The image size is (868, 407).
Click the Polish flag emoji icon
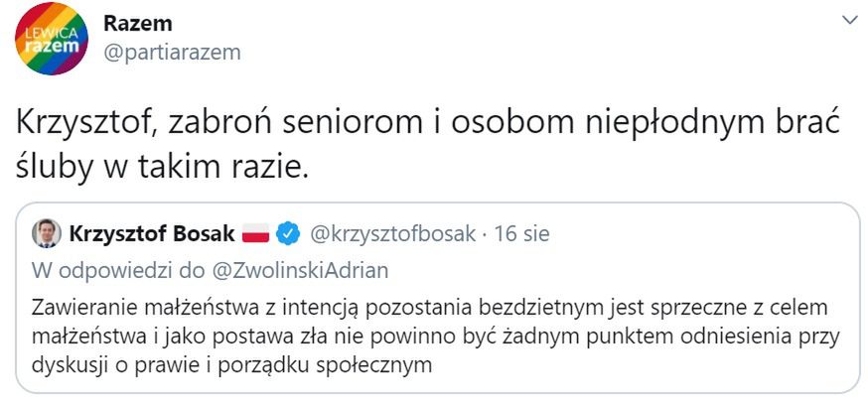point(256,235)
